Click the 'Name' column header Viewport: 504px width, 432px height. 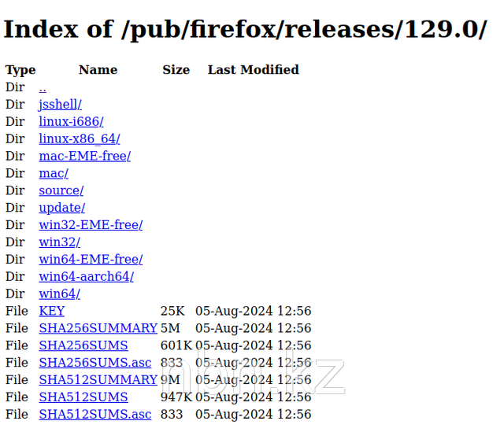click(98, 70)
